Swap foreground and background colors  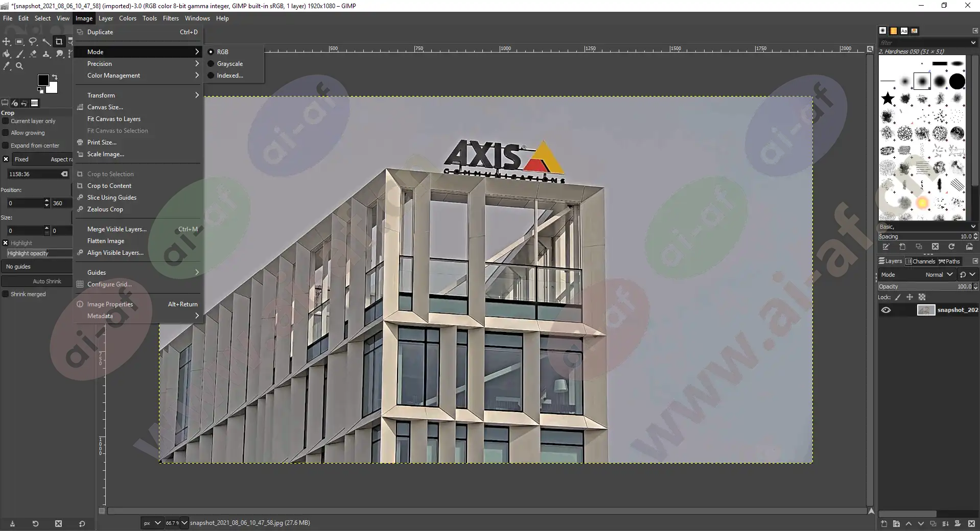click(x=55, y=77)
